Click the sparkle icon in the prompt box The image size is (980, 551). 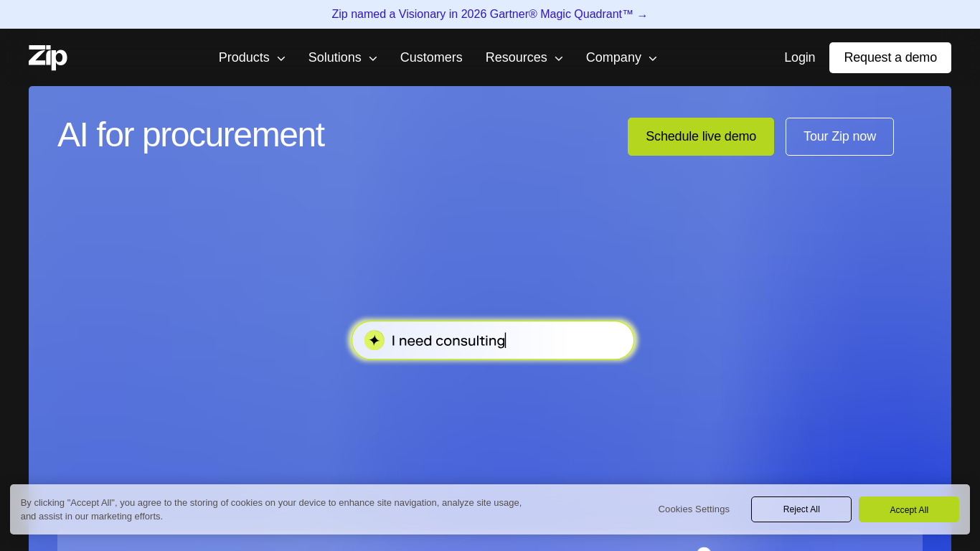pos(374,340)
